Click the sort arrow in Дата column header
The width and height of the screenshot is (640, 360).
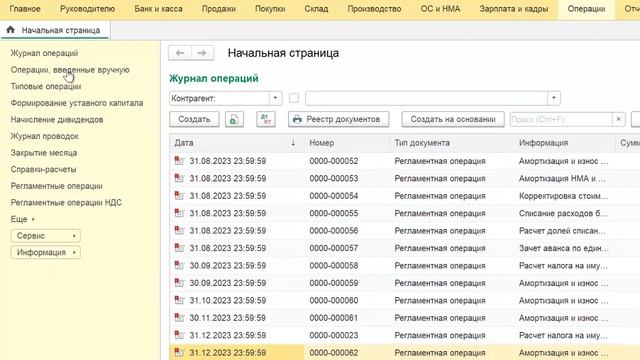click(x=293, y=143)
